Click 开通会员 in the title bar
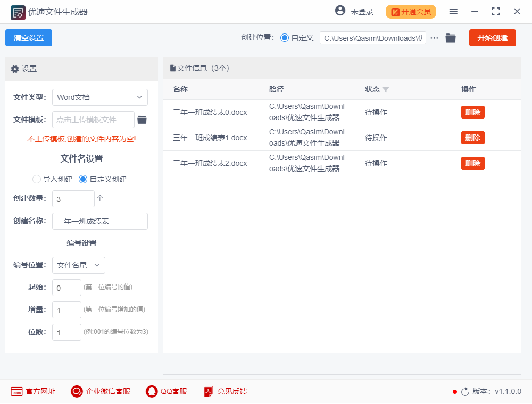This screenshot has width=532, height=404. 411,11
